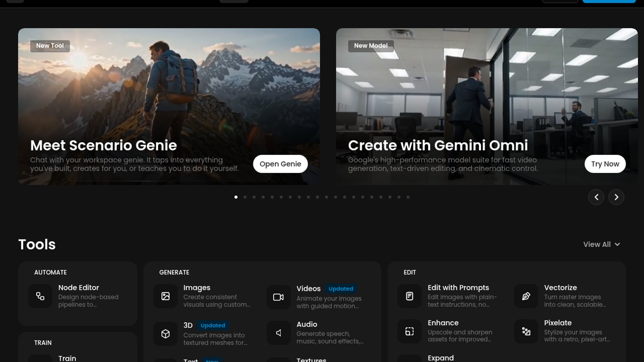The height and width of the screenshot is (362, 644).
Task: Select the second carousel pagination dot
Action: (245, 197)
